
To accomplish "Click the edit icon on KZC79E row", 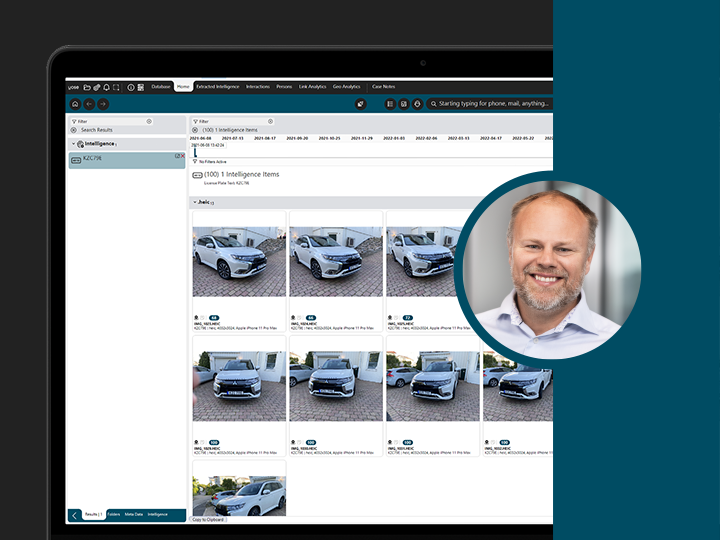I will point(177,156).
